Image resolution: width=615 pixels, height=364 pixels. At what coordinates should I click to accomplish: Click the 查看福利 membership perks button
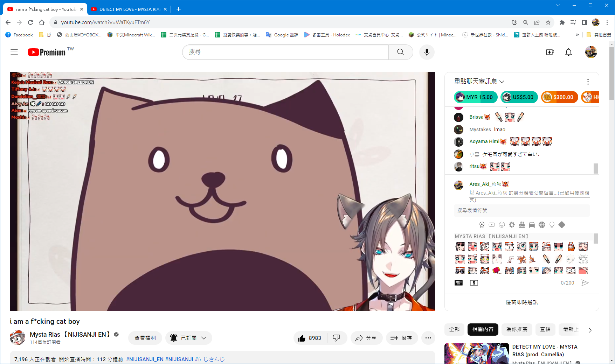point(145,338)
